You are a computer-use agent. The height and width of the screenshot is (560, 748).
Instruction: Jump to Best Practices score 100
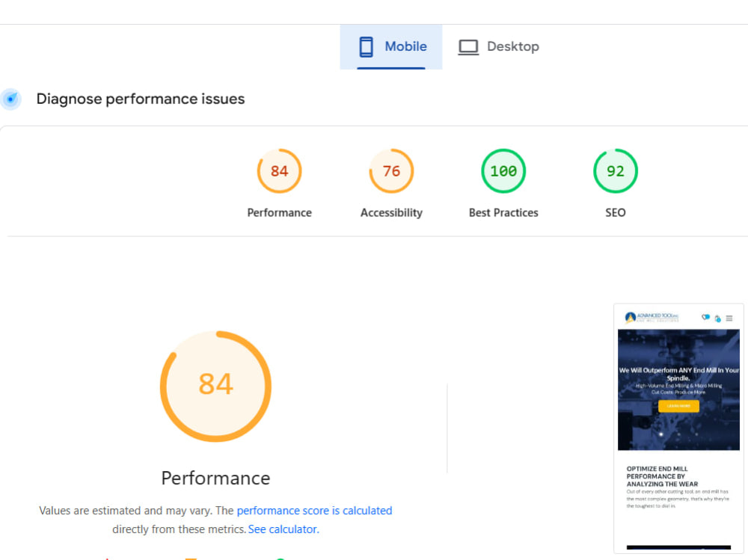click(x=503, y=170)
